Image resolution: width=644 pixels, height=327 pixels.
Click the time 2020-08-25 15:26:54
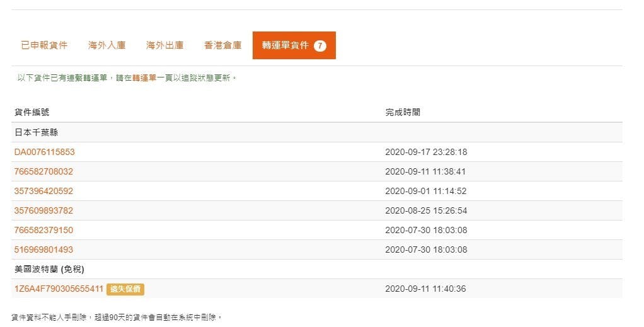click(426, 210)
